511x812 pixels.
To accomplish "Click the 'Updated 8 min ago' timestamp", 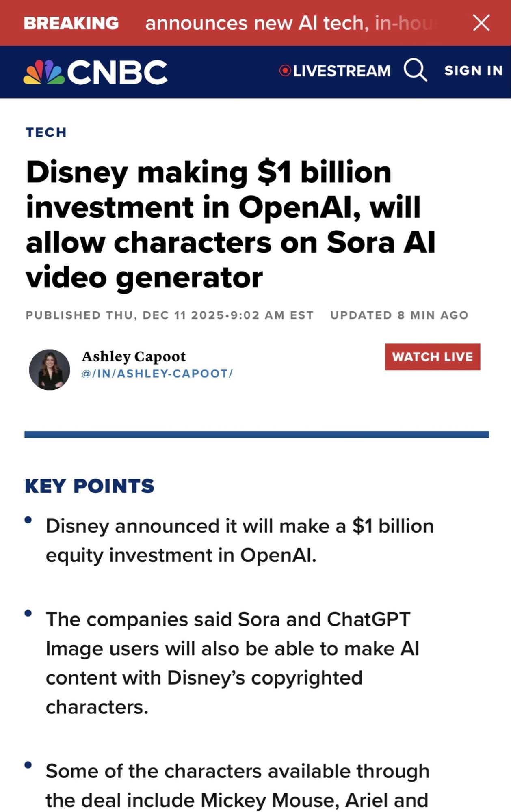I will click(x=399, y=315).
